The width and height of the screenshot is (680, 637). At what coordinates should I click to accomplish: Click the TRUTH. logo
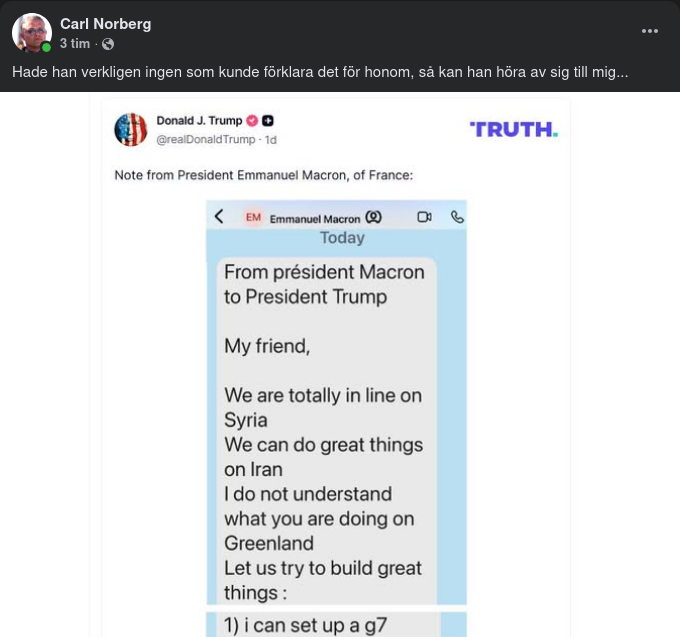tap(513, 129)
